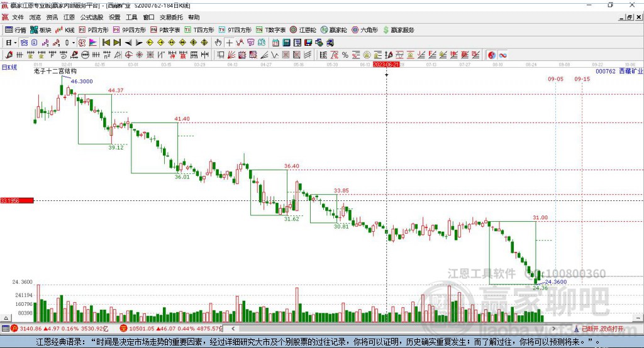Image resolution: width=644 pixels, height=348 pixels.
Task: Open the 9P四方形 tool
Action: point(130,30)
